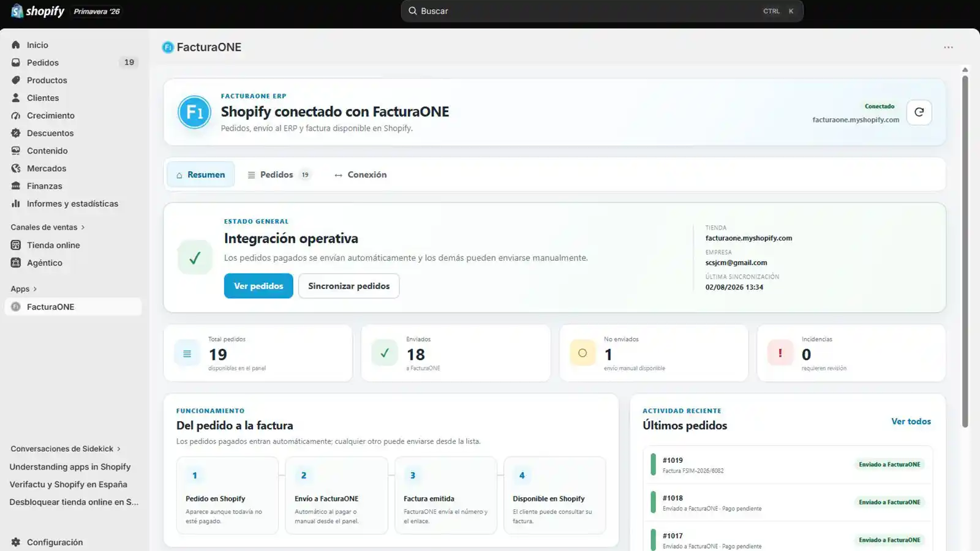
Task: Expand Conversaciones de Sidekick section
Action: (x=66, y=449)
